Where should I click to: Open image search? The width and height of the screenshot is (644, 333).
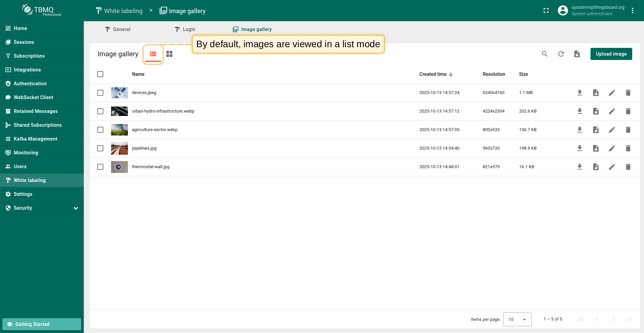(x=545, y=54)
